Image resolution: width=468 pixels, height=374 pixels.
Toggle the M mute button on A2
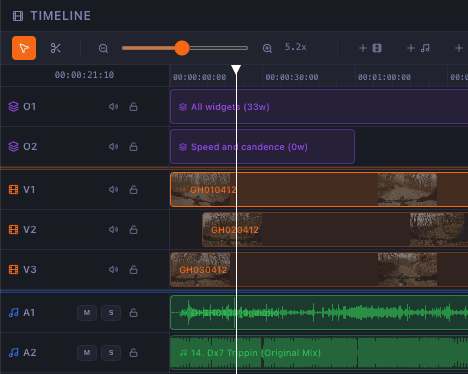pyautogui.click(x=87, y=353)
